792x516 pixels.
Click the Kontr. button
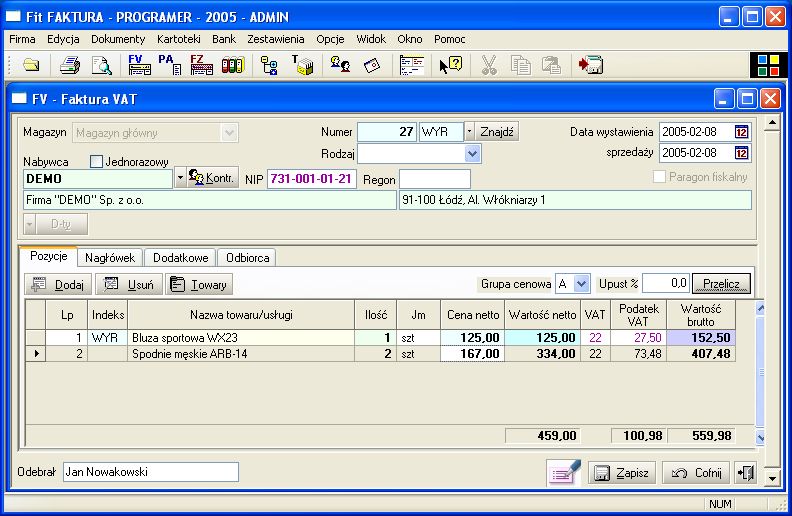pos(213,178)
